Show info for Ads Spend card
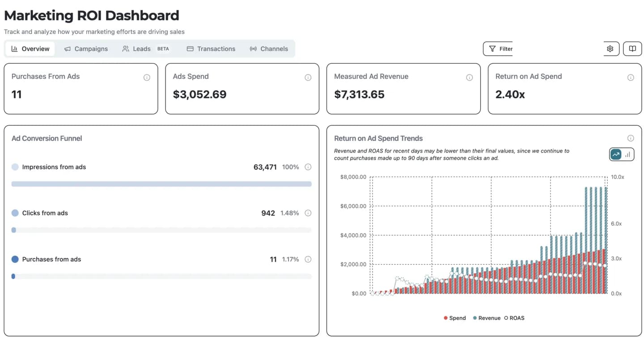The height and width of the screenshot is (350, 644). [x=308, y=77]
